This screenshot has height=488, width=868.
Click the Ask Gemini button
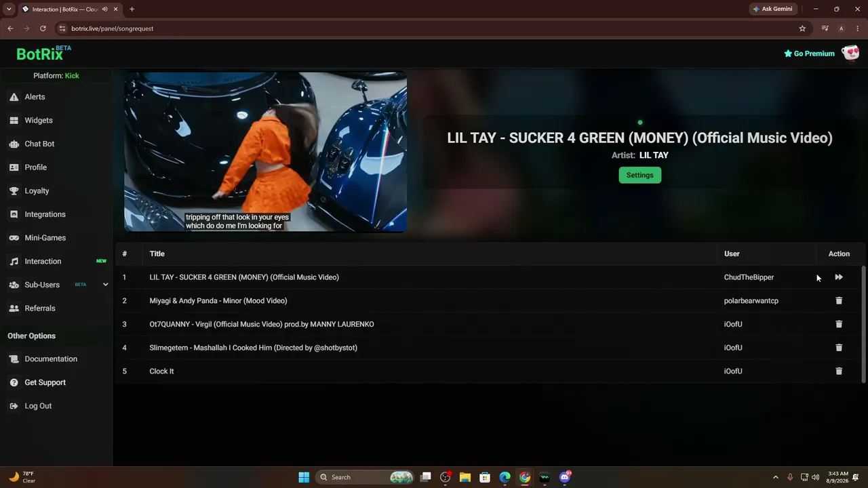click(772, 9)
